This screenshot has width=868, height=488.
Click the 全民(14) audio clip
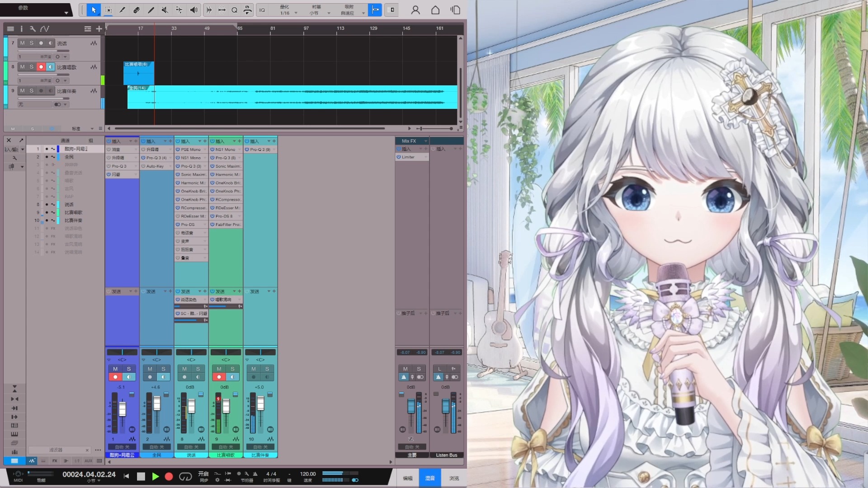292,97
